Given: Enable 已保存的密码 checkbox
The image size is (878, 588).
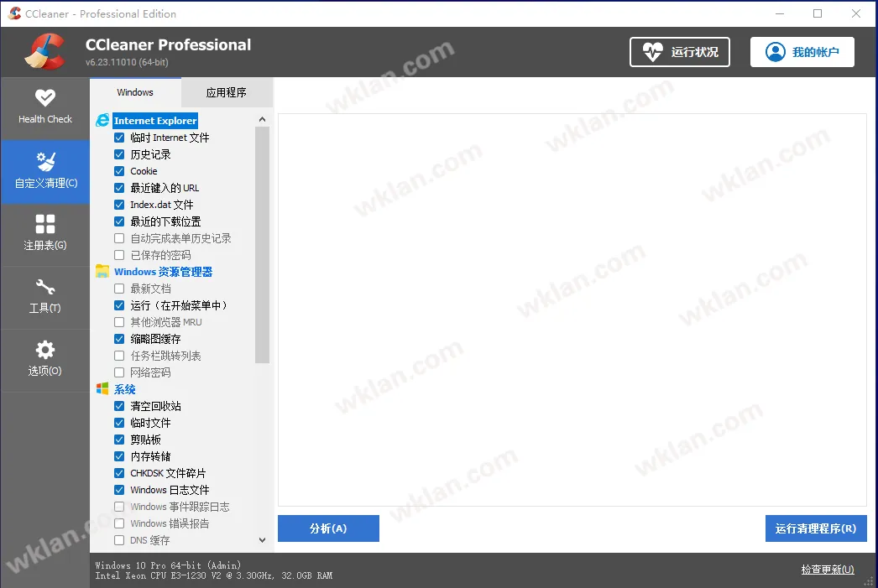Looking at the screenshot, I should pos(119,255).
